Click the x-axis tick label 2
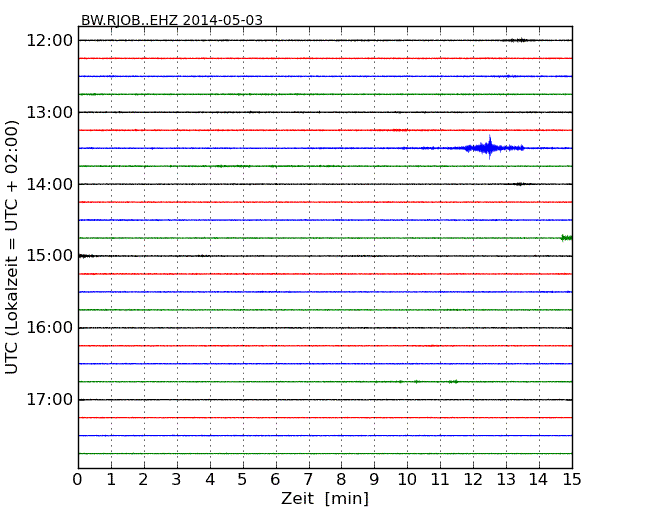 [x=143, y=479]
